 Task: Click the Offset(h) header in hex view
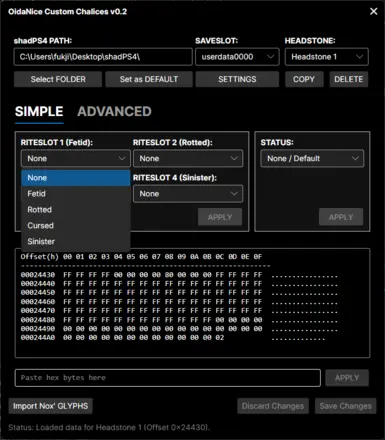pyautogui.click(x=39, y=257)
